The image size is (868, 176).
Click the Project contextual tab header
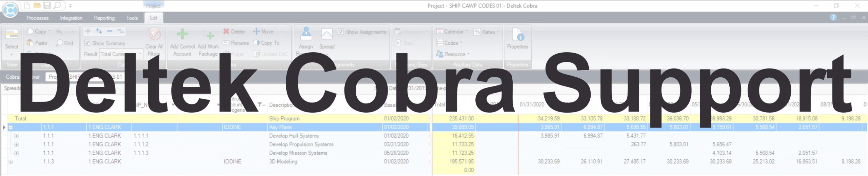(x=153, y=6)
